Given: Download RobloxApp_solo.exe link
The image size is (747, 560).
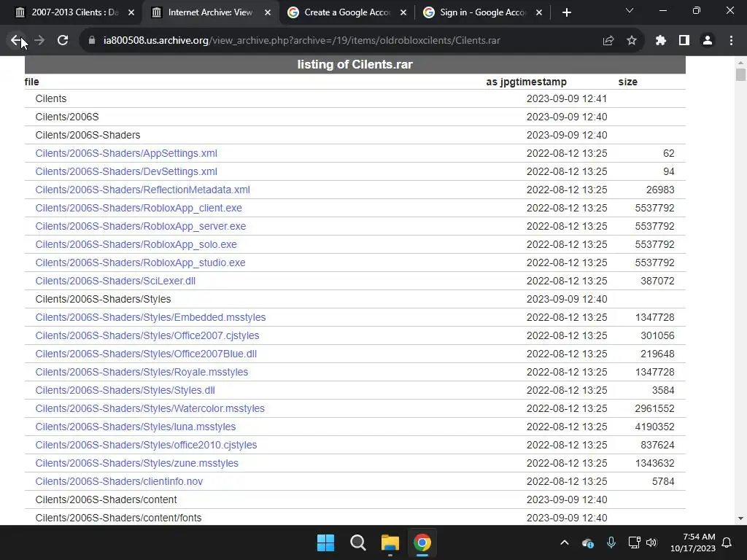Looking at the screenshot, I should (x=136, y=244).
